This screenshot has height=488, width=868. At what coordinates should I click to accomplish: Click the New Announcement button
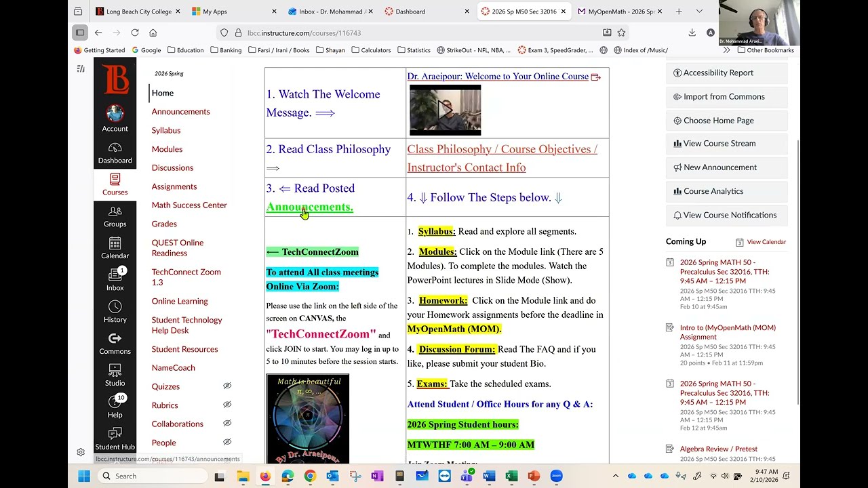click(x=726, y=167)
